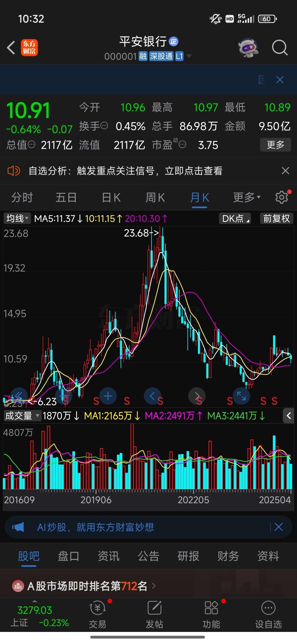The width and height of the screenshot is (297, 644).
Task: Expand chart to fullscreen
Action: 241,396
